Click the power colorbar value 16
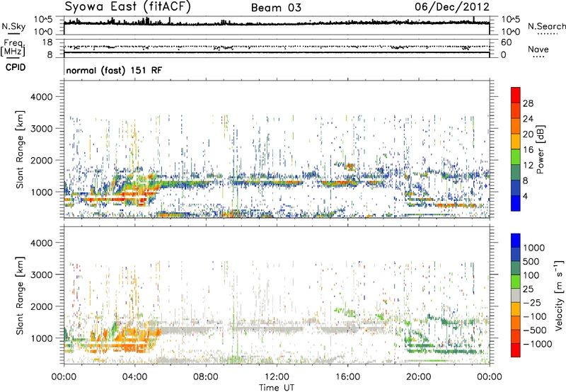566x392 pixels. point(528,150)
